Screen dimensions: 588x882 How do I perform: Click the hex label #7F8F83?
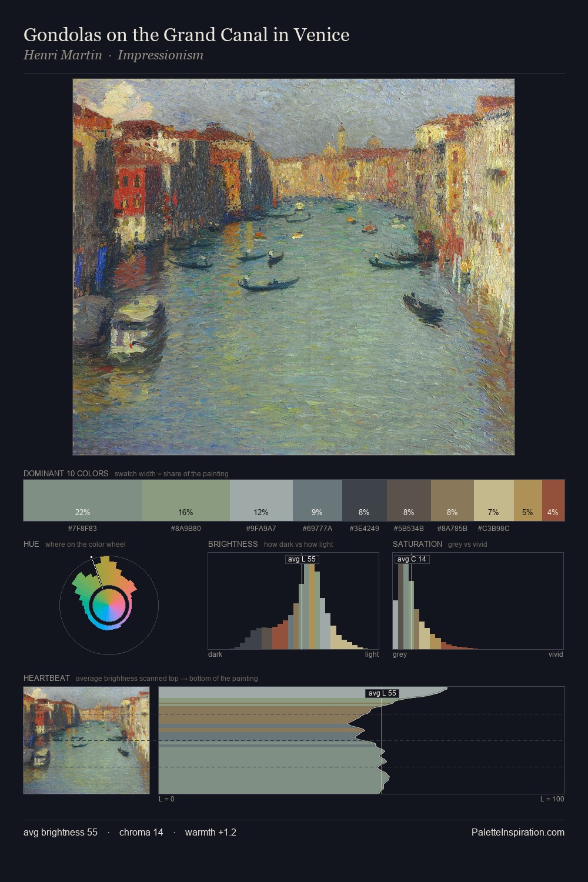(83, 529)
